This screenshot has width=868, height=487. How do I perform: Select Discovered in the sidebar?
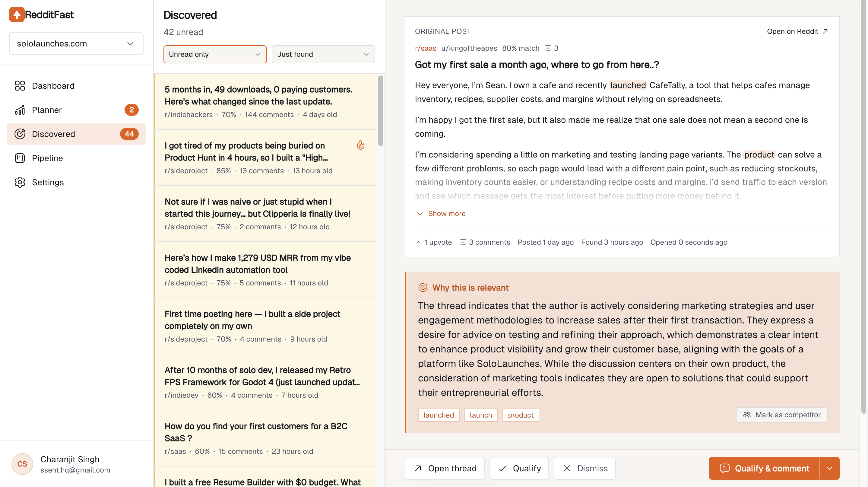pos(76,134)
